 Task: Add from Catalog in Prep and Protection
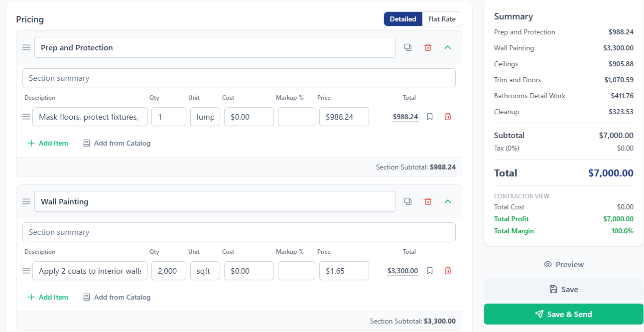117,143
